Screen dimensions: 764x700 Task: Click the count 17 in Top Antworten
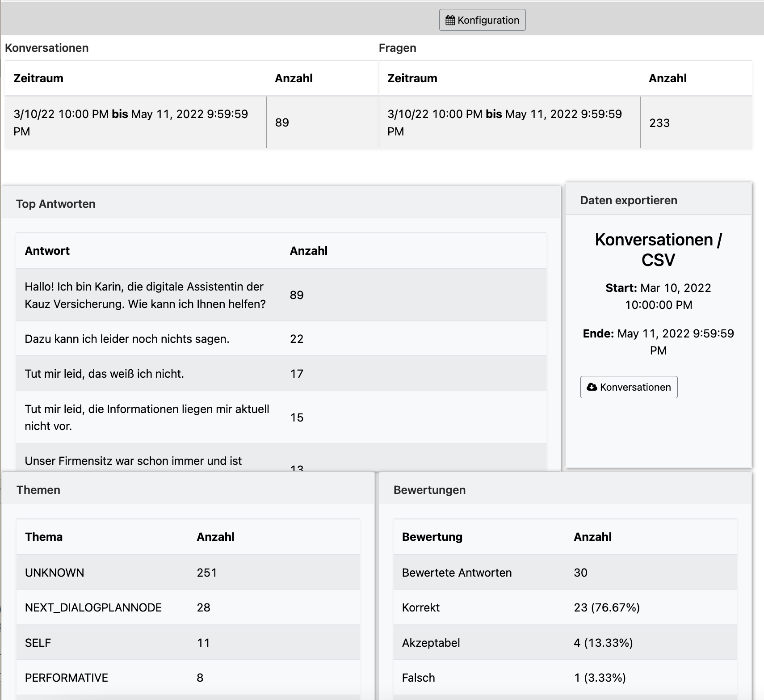tap(297, 374)
